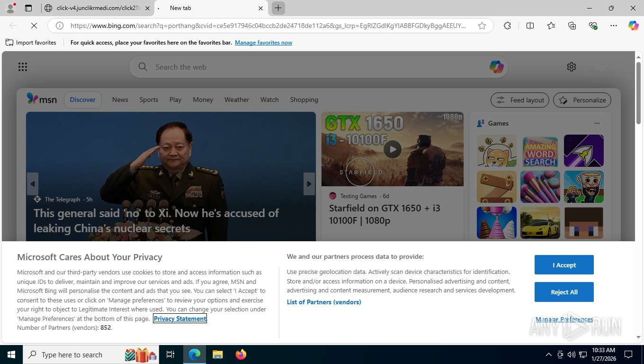Open the notification center icon
The width and height of the screenshot is (644, 364).
click(x=628, y=355)
